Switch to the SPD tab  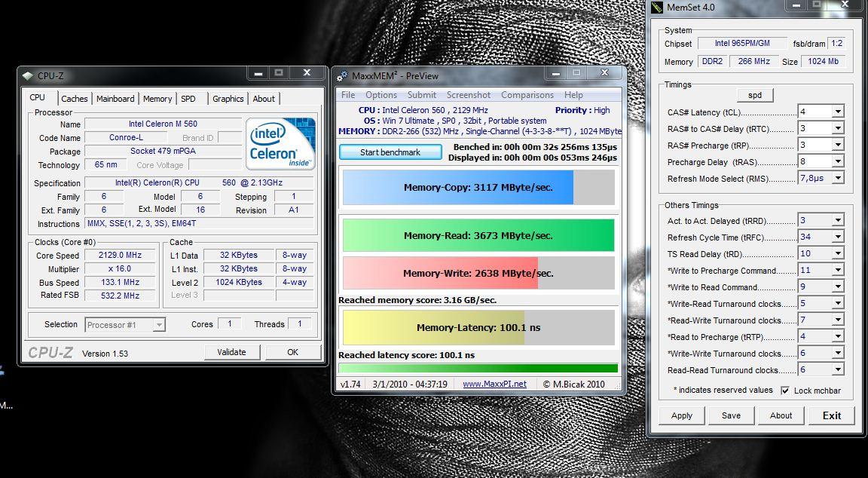coord(188,99)
